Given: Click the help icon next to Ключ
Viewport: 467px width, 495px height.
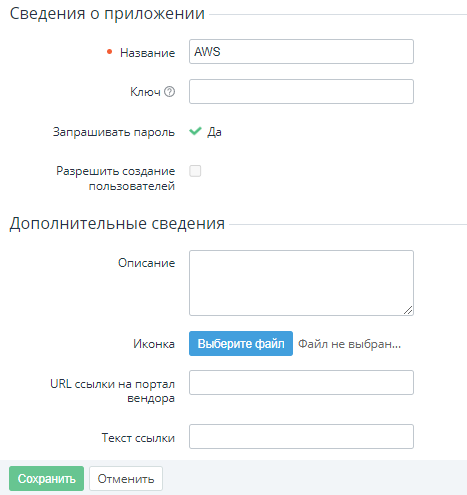Looking at the screenshot, I should [170, 91].
